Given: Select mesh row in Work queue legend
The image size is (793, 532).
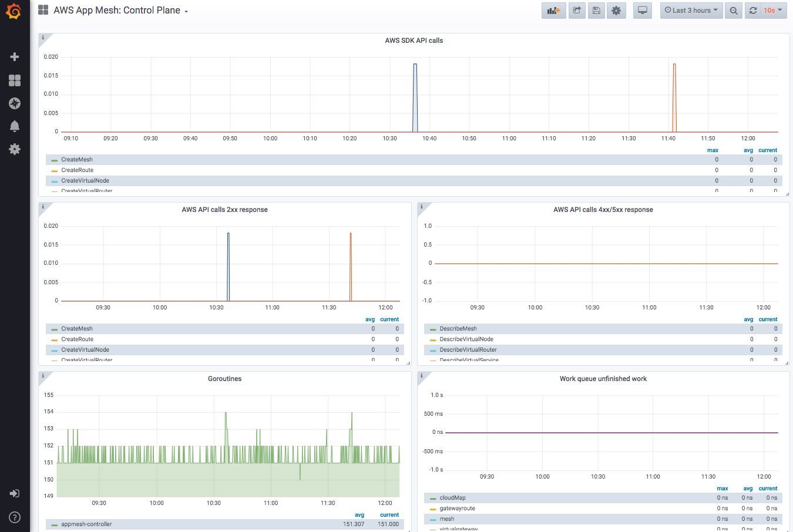Looking at the screenshot, I should pos(603,519).
